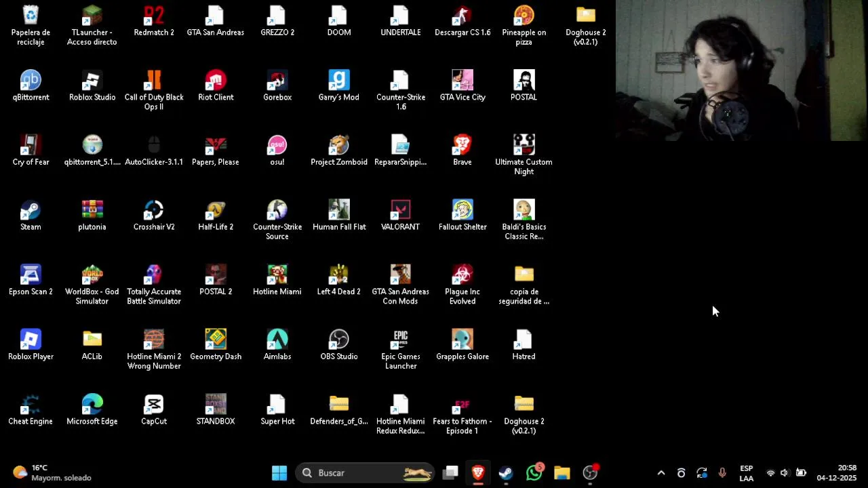Open the Defenders_of_G... folder
This screenshot has height=488, width=868.
339,410
